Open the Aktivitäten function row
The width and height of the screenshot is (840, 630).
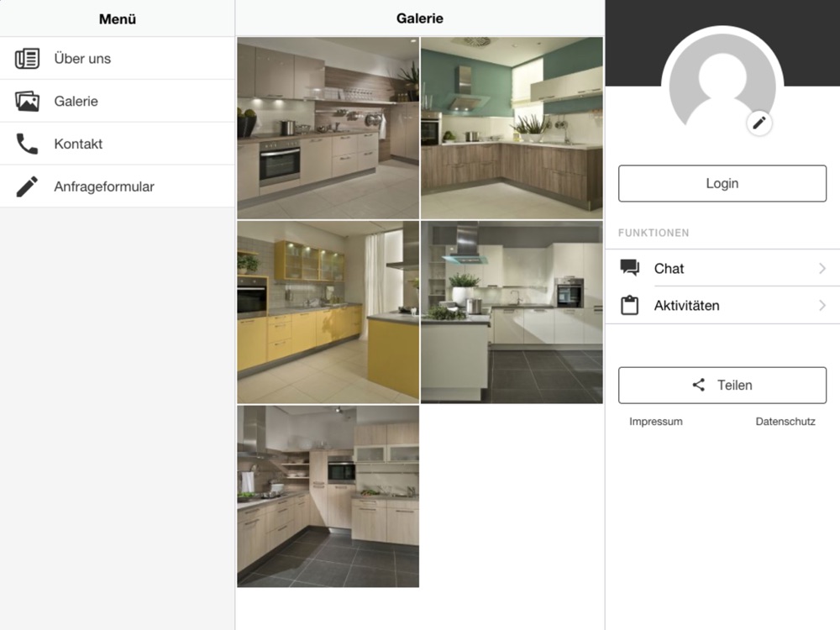722,306
